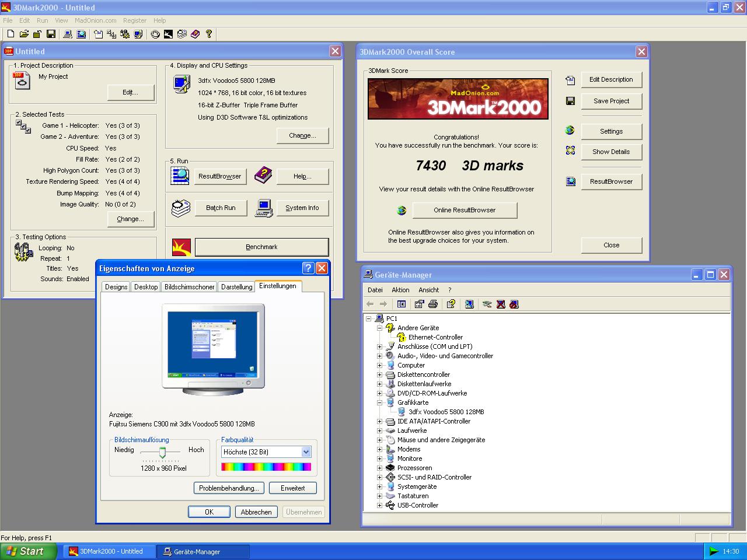The height and width of the screenshot is (560, 747).
Task: Open the MadOnion.com menu
Action: (96, 20)
